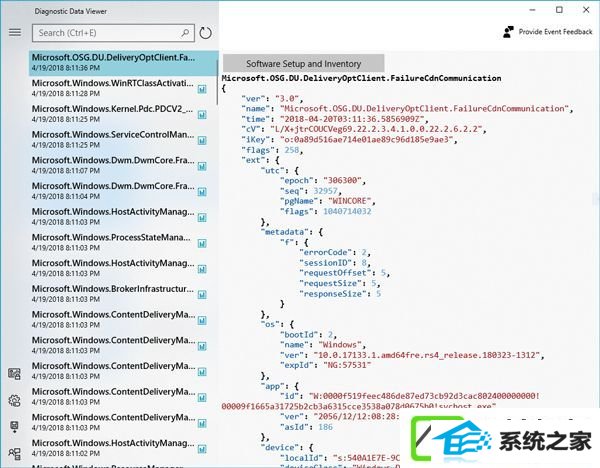Click the "errorCode" line in metadata
Screen dimensions: 600x468
point(333,253)
